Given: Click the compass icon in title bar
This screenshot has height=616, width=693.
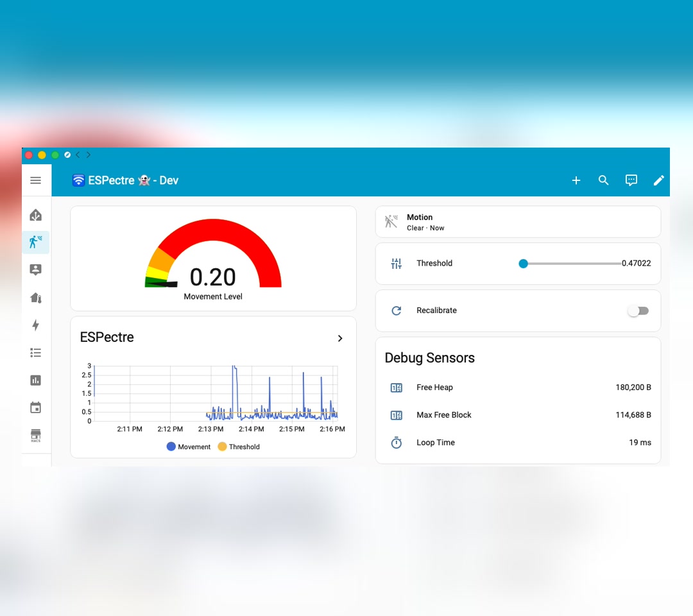Looking at the screenshot, I should pyautogui.click(x=67, y=155).
